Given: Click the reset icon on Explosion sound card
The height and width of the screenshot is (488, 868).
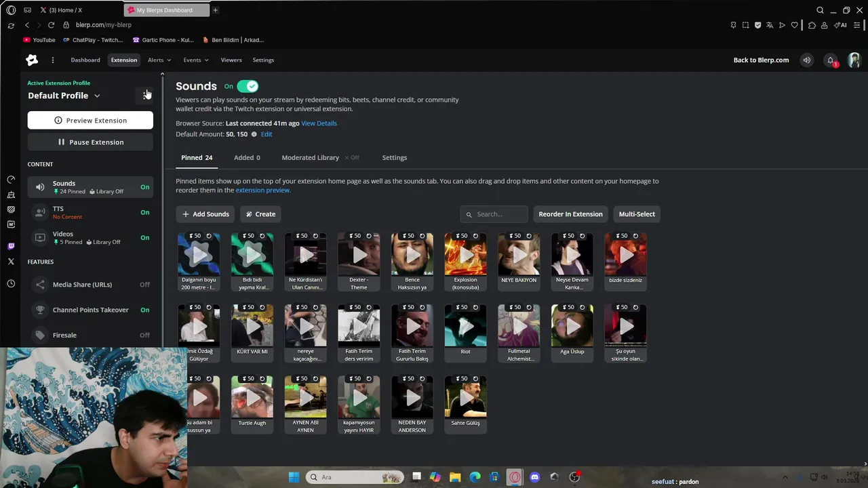Looking at the screenshot, I should point(476,236).
